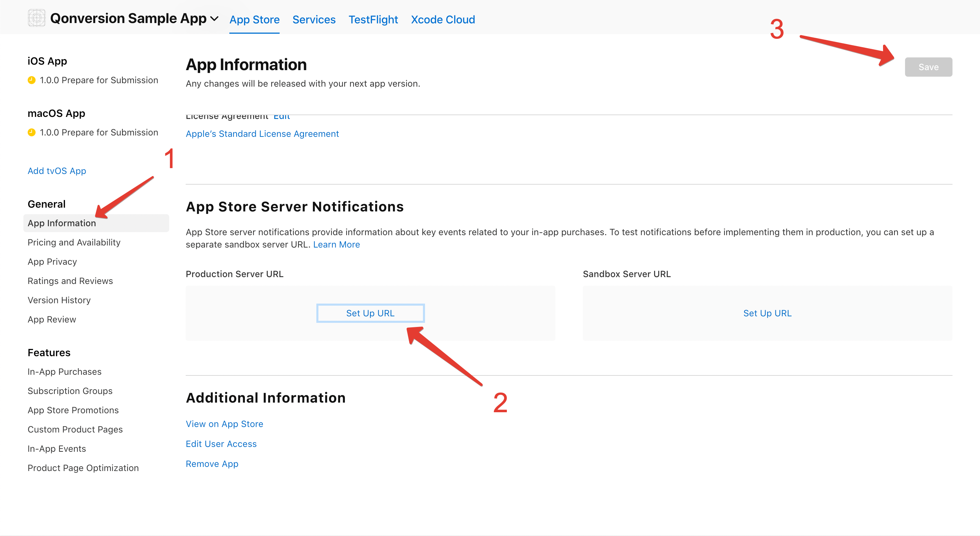Set up the Production Server URL
The width and height of the screenshot is (980, 536).
tap(370, 313)
